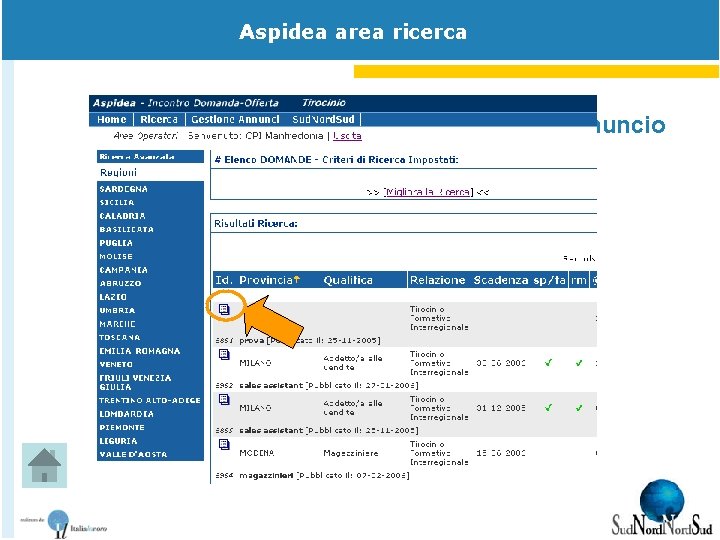Open the Gestione Annunci menu
Viewport: 720px width, 540px height.
235,119
